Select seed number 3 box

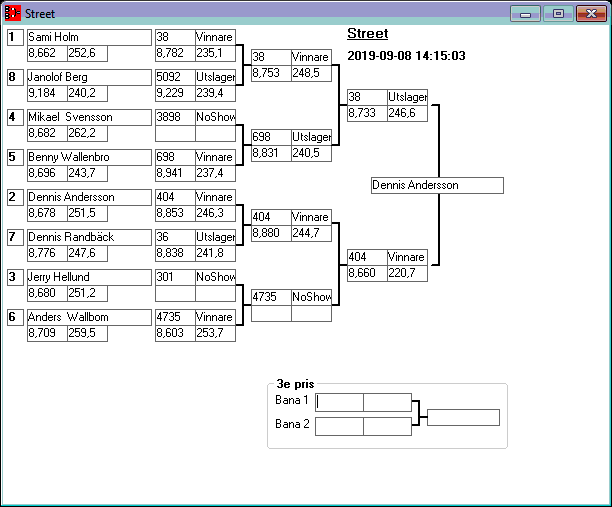(x=15, y=277)
